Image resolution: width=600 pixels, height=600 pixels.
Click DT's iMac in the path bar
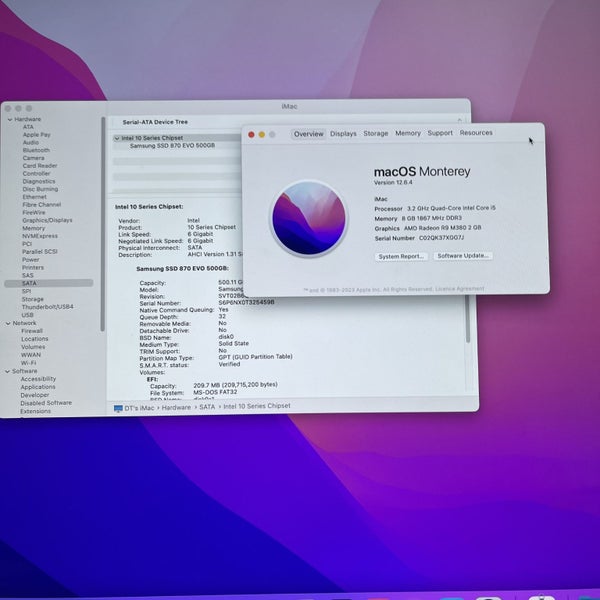139,408
